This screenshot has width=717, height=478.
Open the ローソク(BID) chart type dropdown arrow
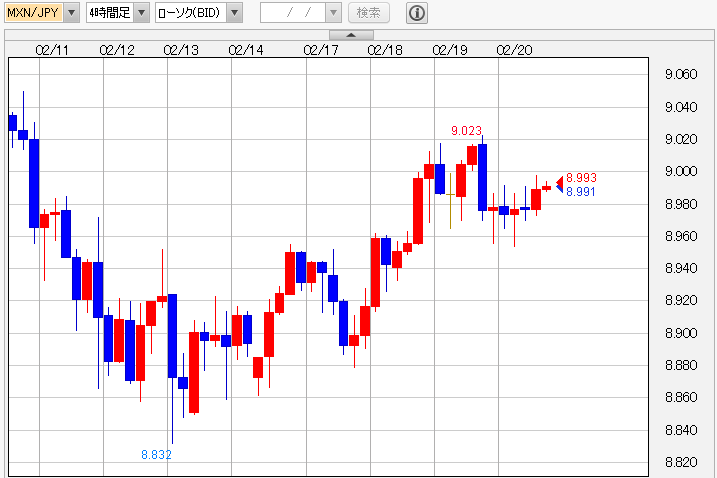coord(233,13)
